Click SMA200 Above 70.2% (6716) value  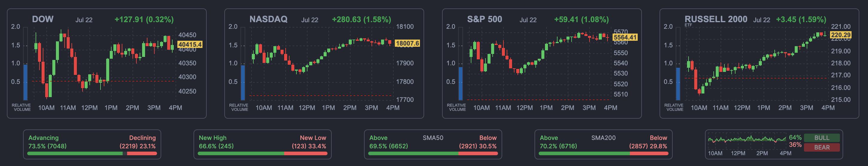(558, 146)
